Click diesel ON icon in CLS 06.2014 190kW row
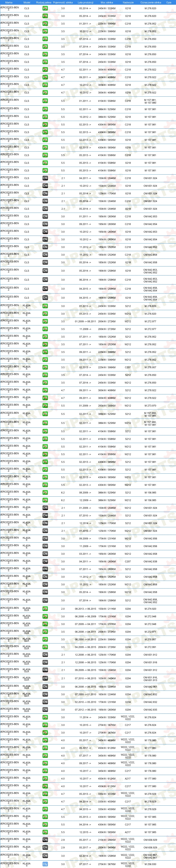 45,280
